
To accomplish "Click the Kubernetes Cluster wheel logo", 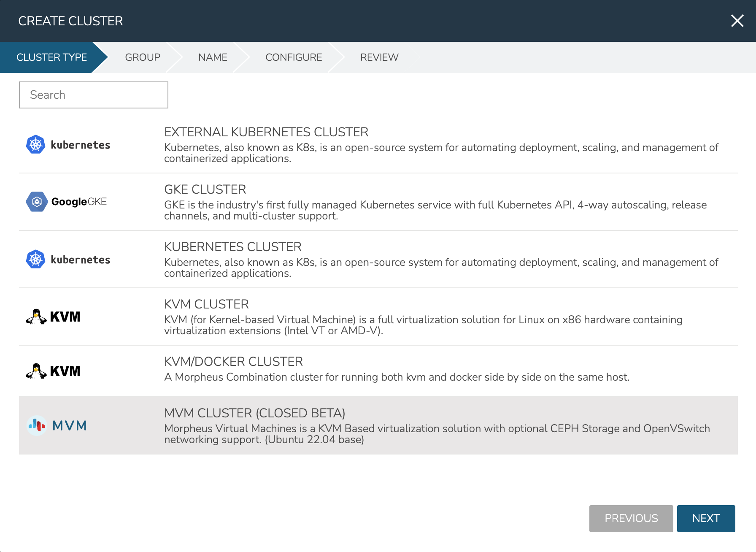I will 36,260.
